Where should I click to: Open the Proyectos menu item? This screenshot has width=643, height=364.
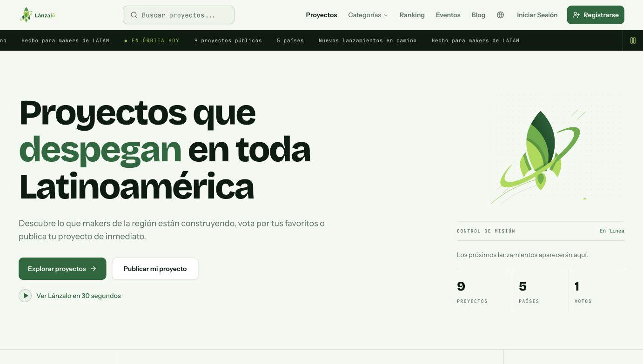point(321,15)
